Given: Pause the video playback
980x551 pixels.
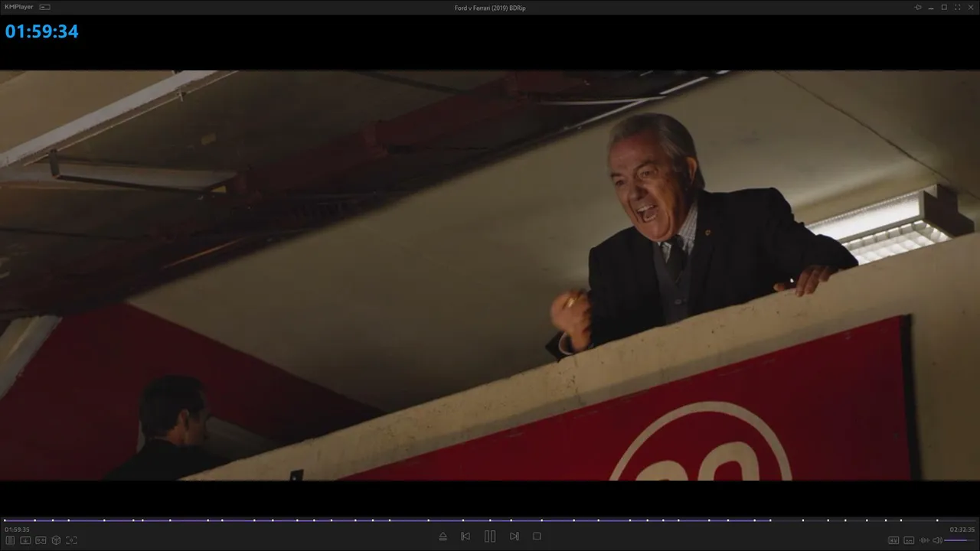Looking at the screenshot, I should (490, 536).
